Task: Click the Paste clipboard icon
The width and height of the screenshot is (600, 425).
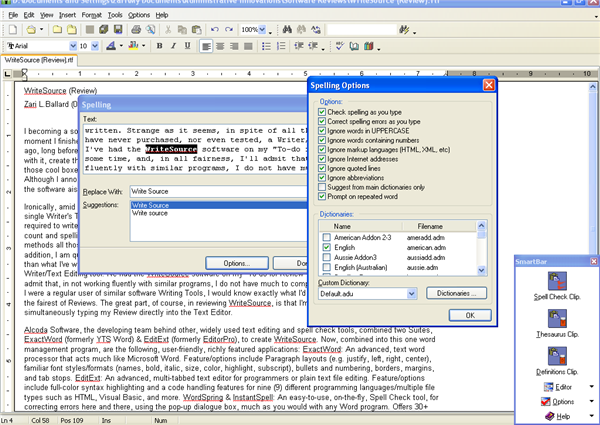Action: [196, 29]
